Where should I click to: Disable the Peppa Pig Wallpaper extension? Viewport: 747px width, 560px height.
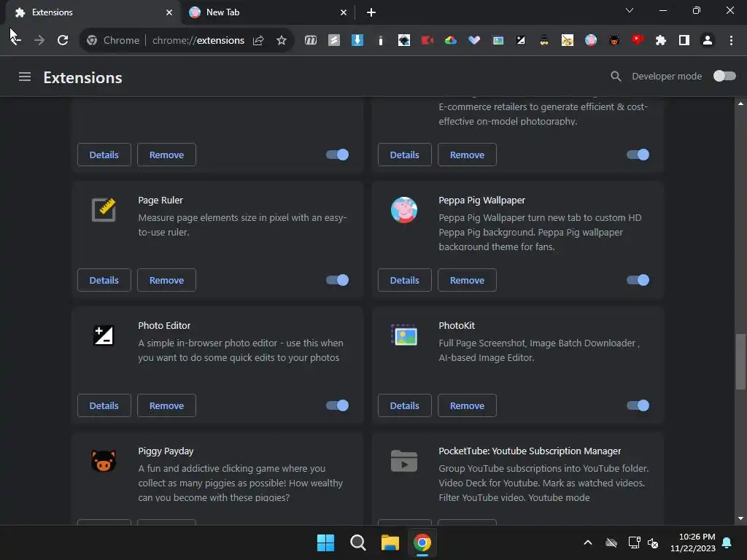point(638,280)
